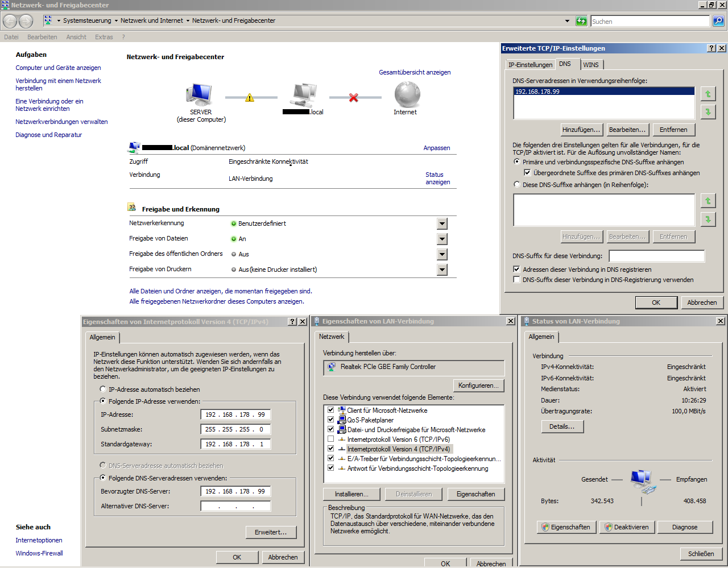Click the yellow warning triangle on the connection line
728x568 pixels.
pyautogui.click(x=250, y=98)
